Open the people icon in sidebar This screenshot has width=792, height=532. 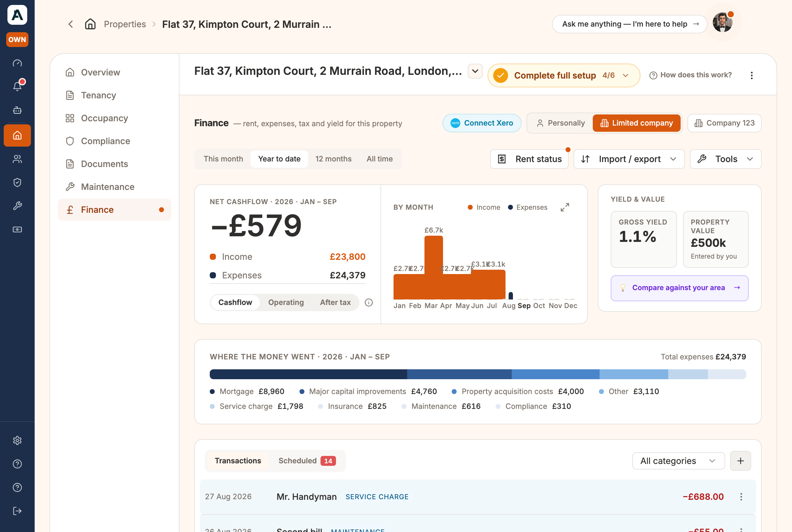[17, 159]
